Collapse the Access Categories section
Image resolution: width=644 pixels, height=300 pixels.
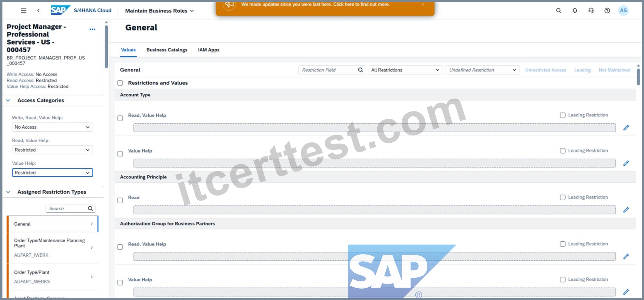pyautogui.click(x=8, y=100)
